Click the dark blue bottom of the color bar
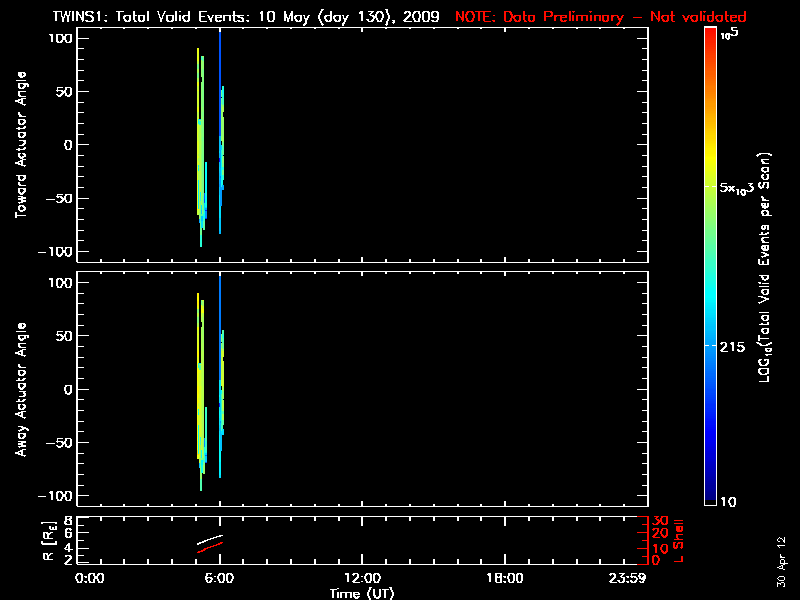Screen dimensions: 800x600 point(709,495)
